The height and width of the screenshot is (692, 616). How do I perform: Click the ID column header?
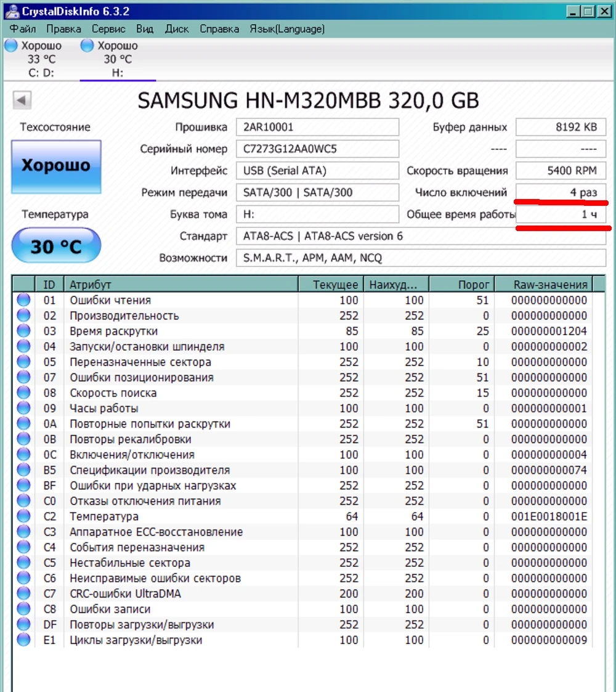click(x=49, y=285)
